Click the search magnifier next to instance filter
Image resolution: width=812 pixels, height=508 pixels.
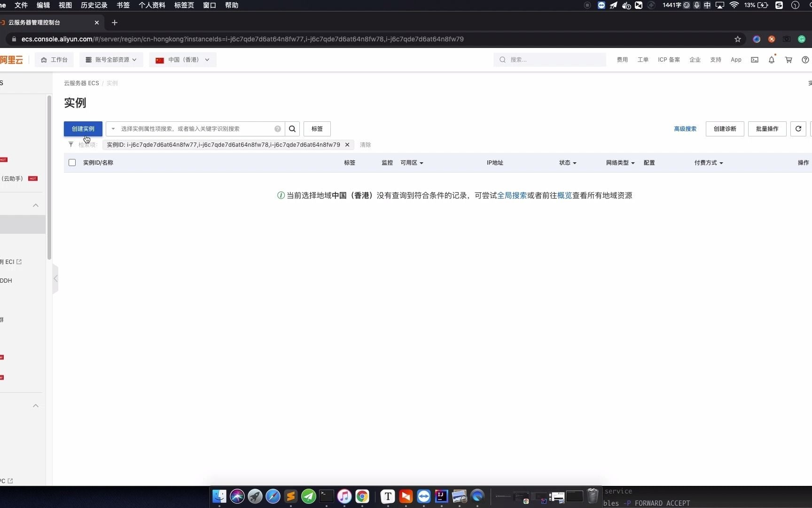pos(292,128)
